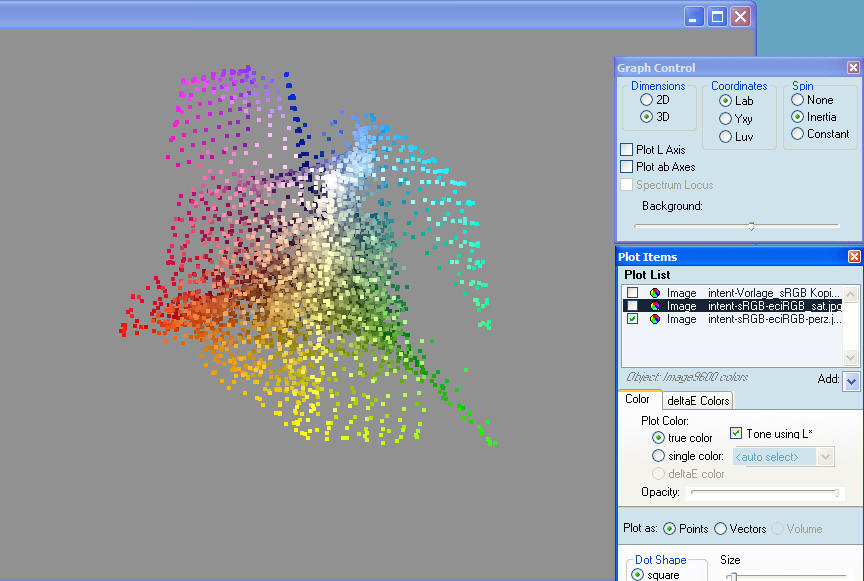Enable the Plot ab Axes checkbox

(x=627, y=167)
